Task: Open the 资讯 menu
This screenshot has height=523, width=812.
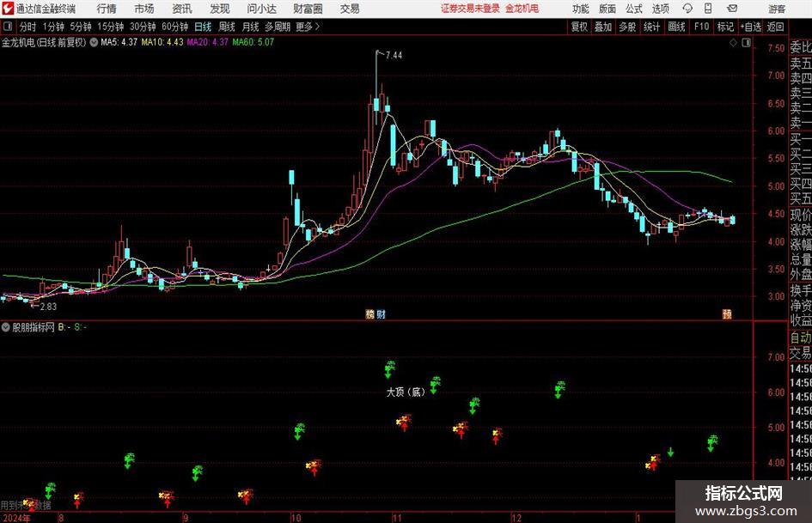Action: tap(182, 9)
